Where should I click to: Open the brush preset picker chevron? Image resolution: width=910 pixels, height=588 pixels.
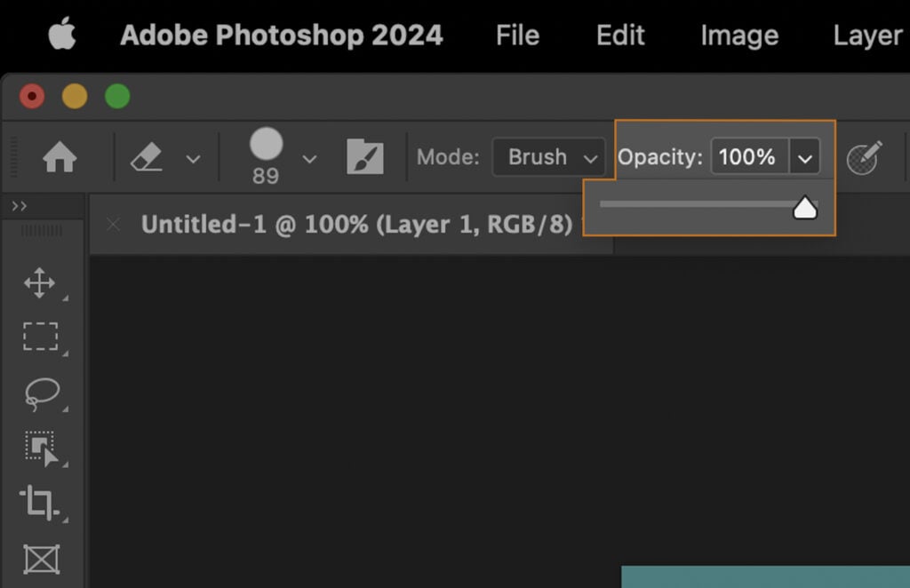309,160
